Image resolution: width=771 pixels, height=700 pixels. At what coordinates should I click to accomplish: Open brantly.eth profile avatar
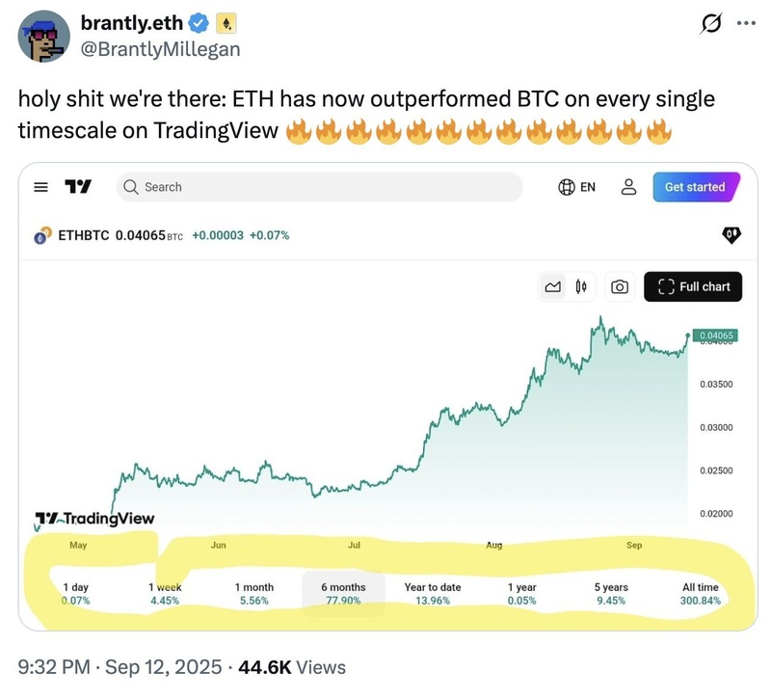click(x=43, y=37)
